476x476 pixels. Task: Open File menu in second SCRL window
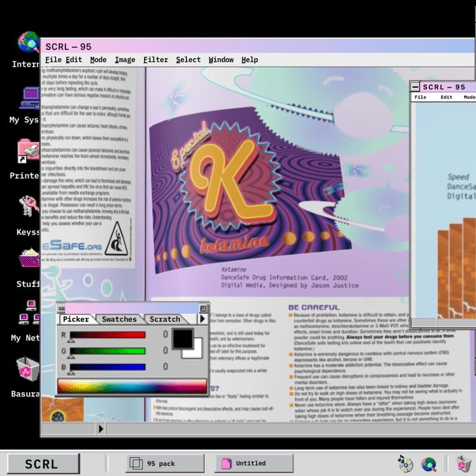click(x=420, y=97)
